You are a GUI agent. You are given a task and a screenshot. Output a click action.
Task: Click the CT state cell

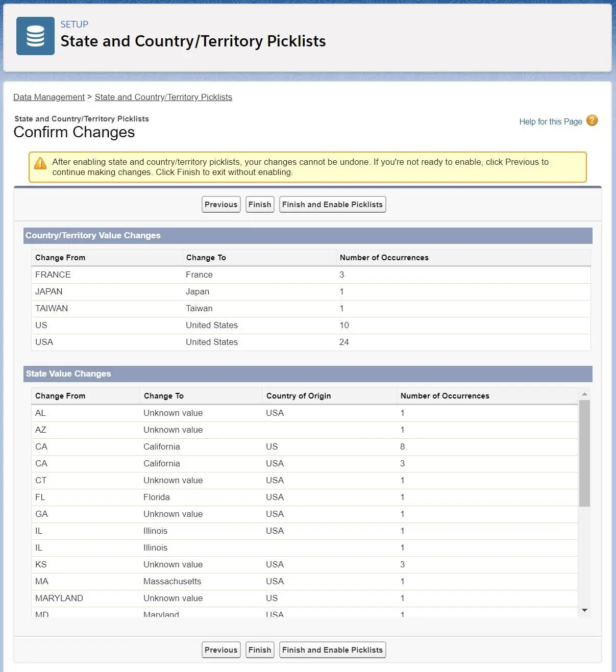point(41,480)
